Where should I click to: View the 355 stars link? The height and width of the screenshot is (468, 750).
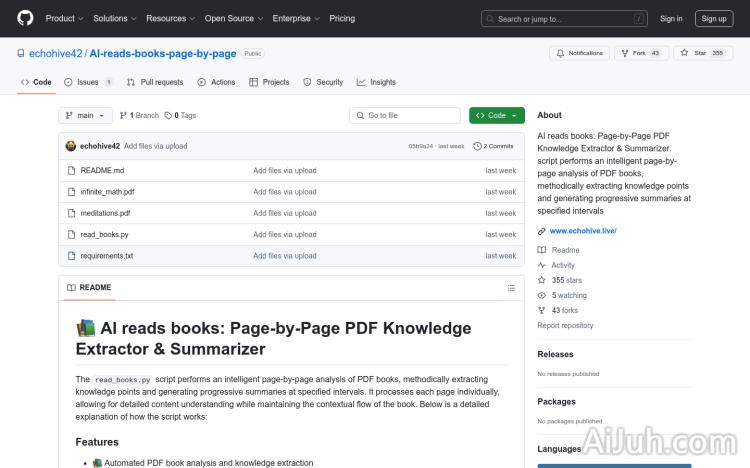coord(567,280)
